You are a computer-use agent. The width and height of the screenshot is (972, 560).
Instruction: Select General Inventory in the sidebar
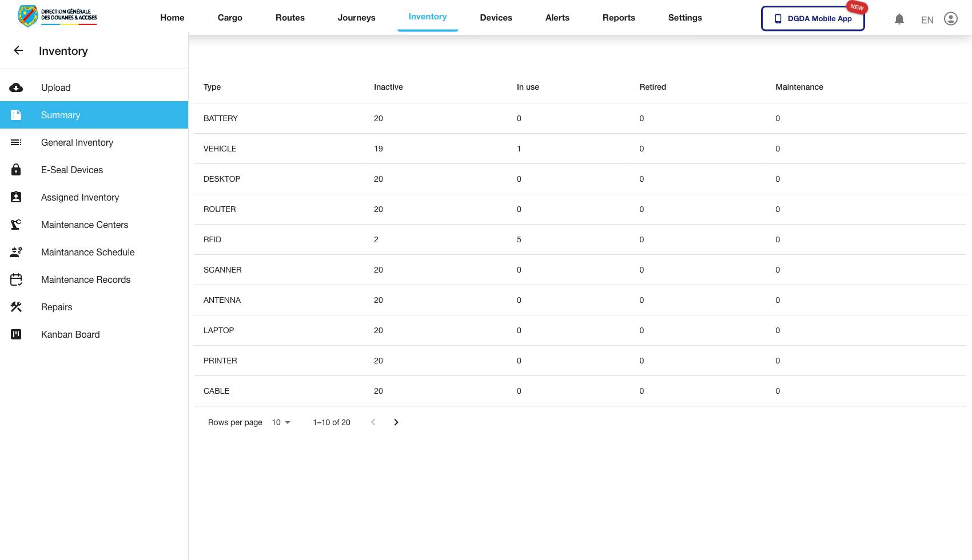pos(77,142)
